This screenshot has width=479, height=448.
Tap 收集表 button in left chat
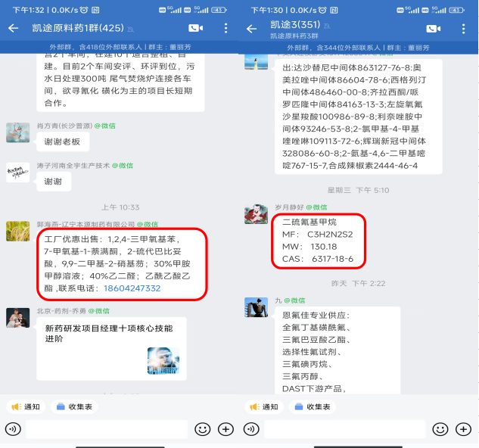[x=74, y=406]
